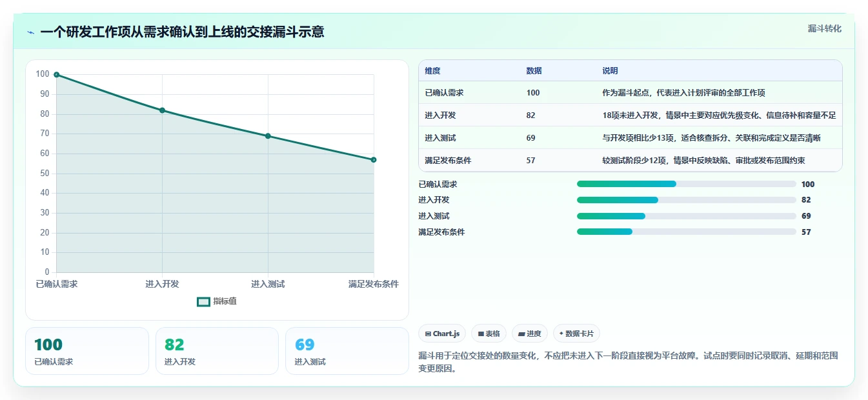Click the page title 一个研发工作项从需求确认到上线的交接漏斗示意
The height and width of the screenshot is (400, 868).
pos(182,32)
